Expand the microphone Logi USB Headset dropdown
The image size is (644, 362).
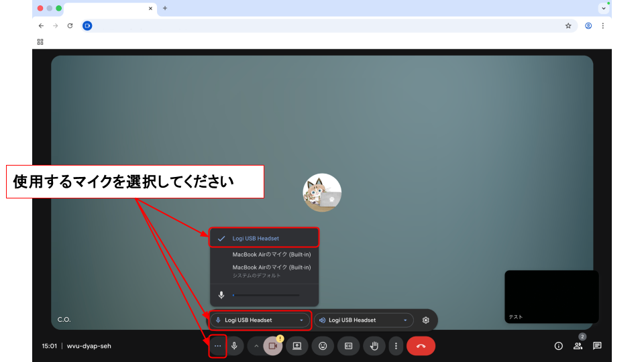pos(260,320)
